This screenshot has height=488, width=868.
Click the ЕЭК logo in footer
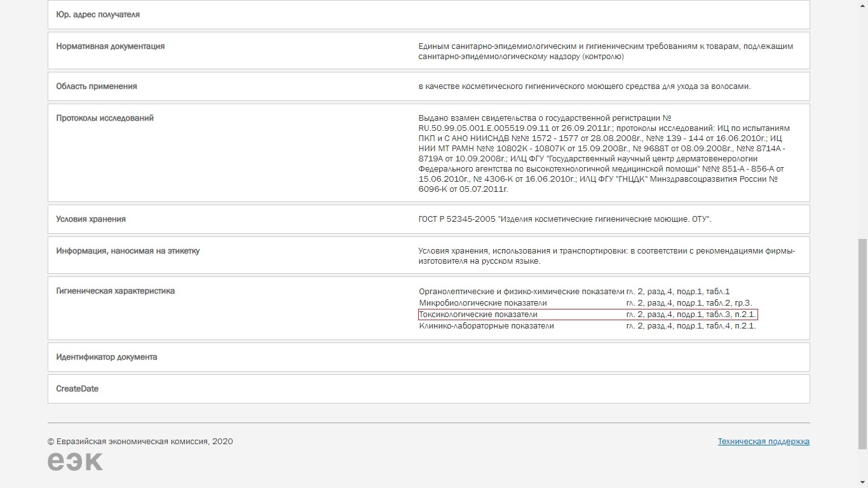[x=75, y=461]
